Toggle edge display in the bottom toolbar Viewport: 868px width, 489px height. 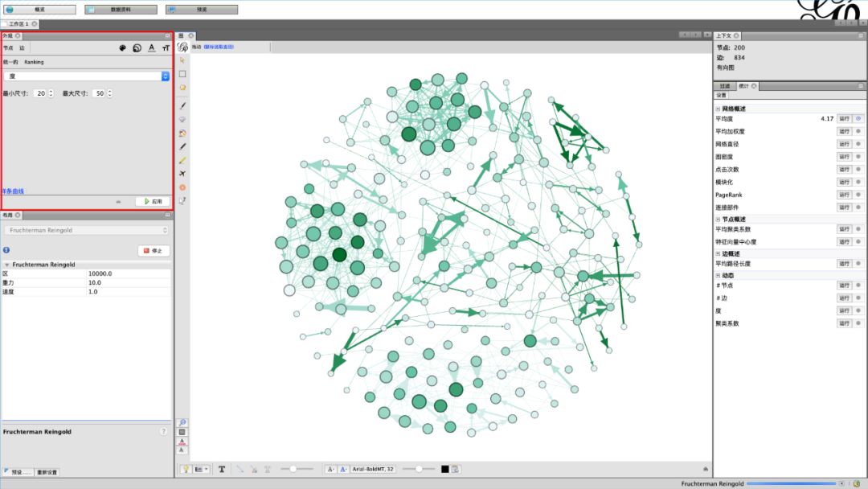(201, 469)
